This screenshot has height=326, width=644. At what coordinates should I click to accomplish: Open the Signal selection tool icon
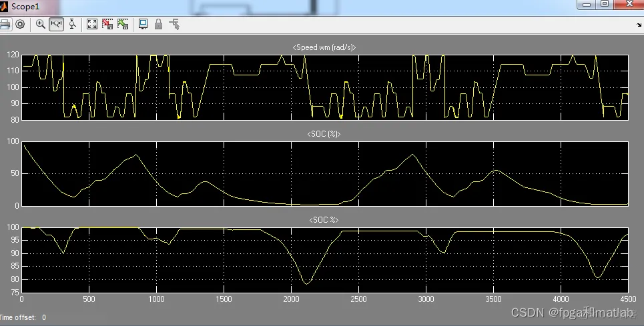tap(175, 25)
